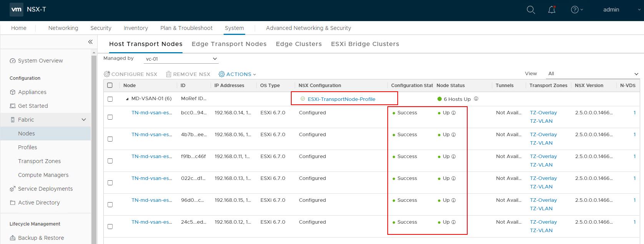Click the Active Directory folder icon
Viewport: 644px width, 244px height.
coord(13,203)
